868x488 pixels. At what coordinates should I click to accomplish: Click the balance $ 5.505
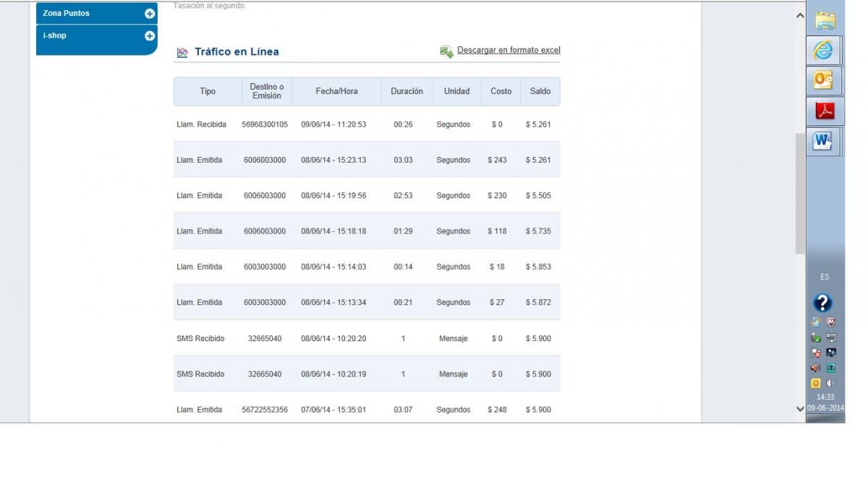[538, 195]
